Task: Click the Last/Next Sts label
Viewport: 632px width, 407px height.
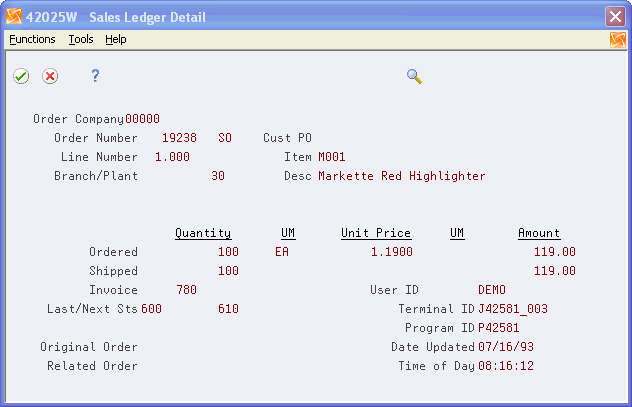Action: click(92, 309)
